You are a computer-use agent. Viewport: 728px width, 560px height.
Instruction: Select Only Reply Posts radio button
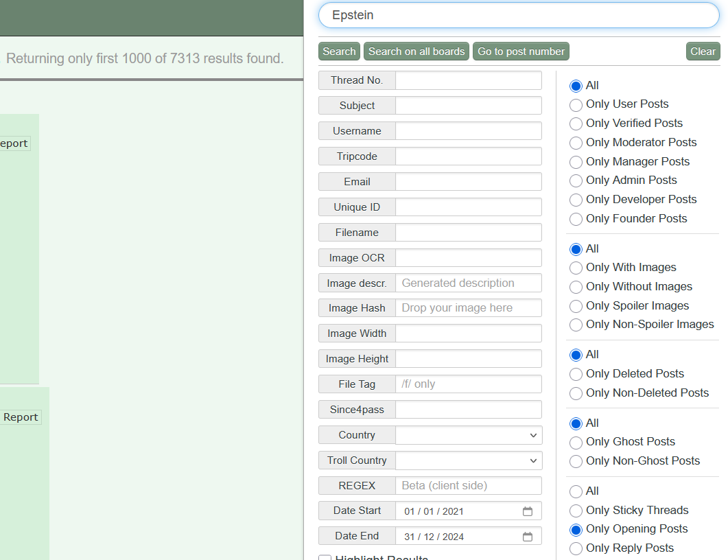[x=576, y=549]
